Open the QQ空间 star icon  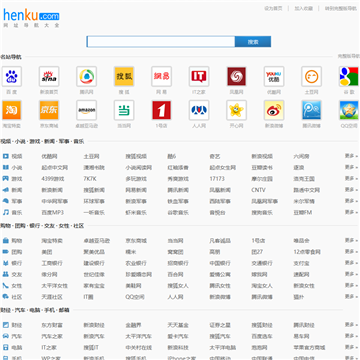tap(349, 110)
